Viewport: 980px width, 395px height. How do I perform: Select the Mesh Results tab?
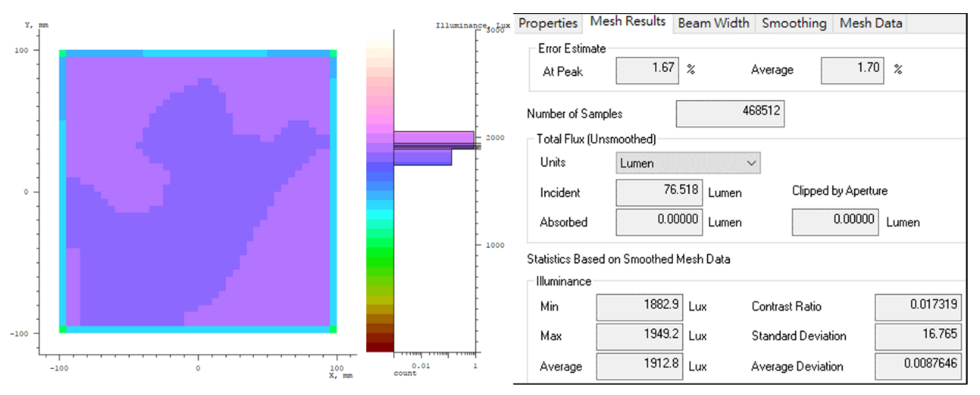pyautogui.click(x=627, y=22)
